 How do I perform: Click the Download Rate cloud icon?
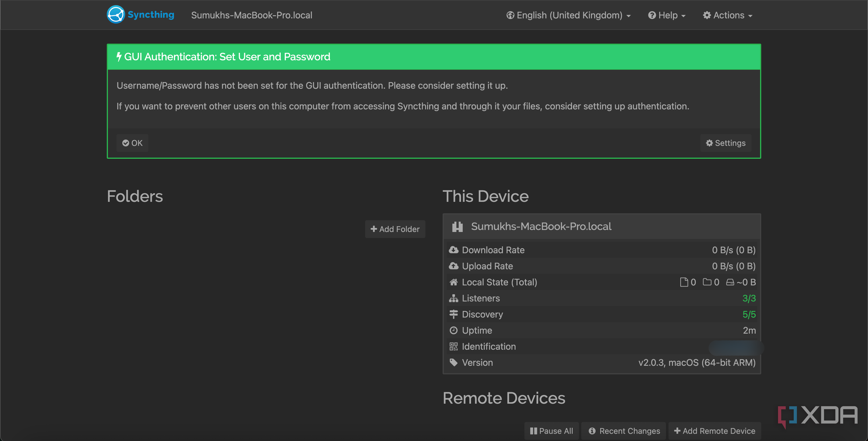coord(454,250)
